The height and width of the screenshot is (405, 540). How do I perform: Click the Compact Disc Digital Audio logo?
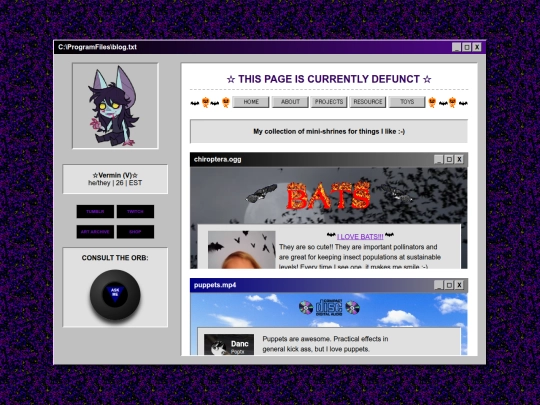click(329, 308)
